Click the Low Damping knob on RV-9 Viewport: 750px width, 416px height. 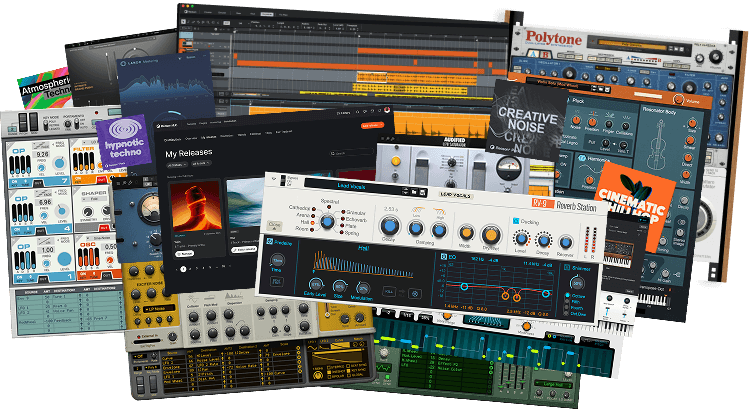[x=416, y=229]
